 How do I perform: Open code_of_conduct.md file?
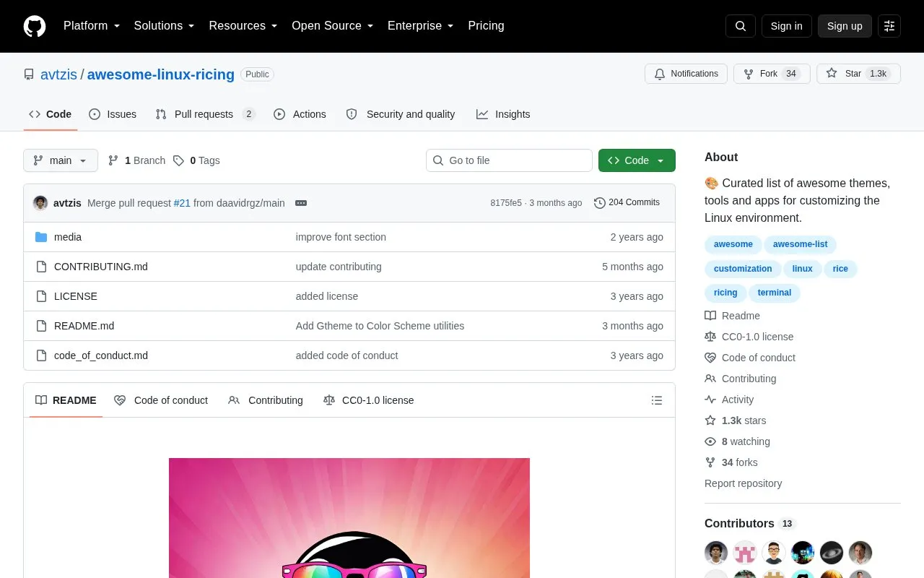click(x=101, y=355)
